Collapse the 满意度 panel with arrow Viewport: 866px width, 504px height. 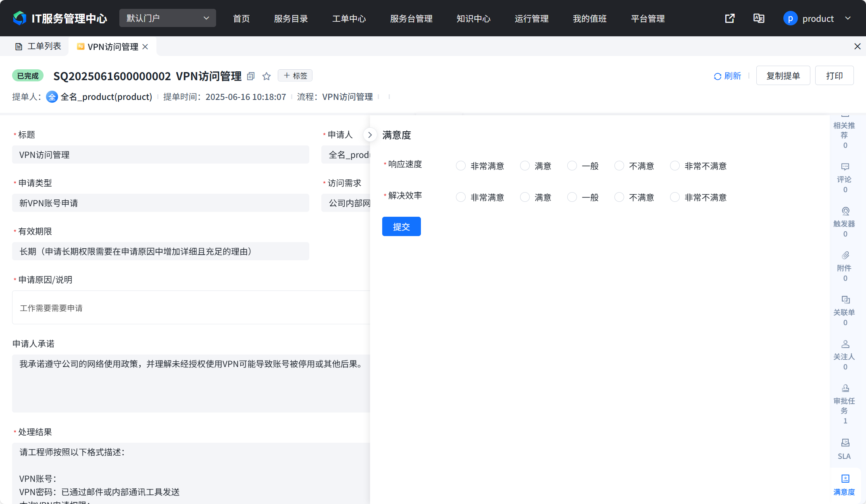pyautogui.click(x=370, y=135)
